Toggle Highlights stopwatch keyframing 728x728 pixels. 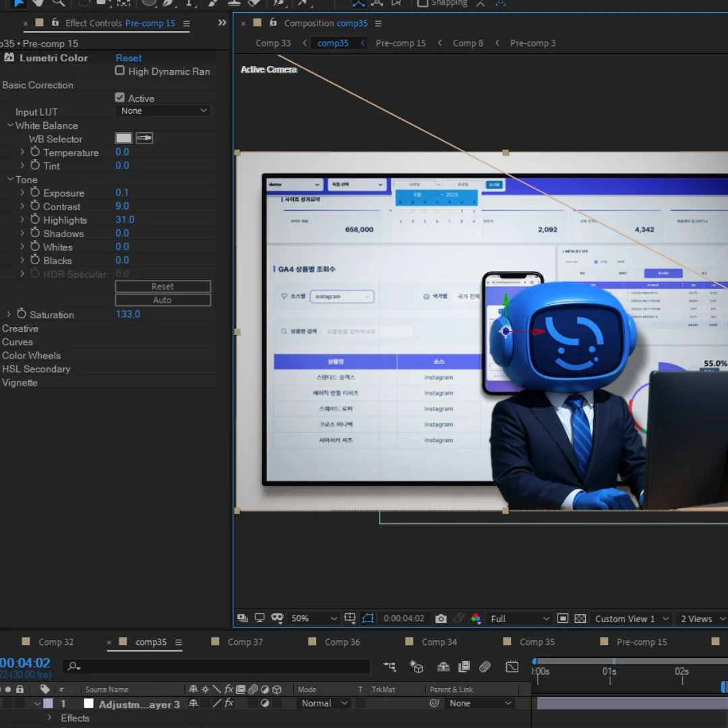click(x=35, y=219)
